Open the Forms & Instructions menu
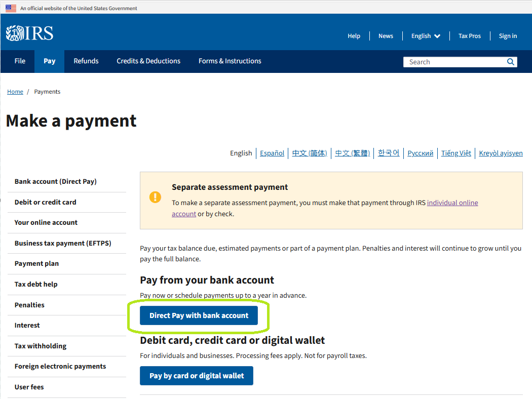Viewport: 532px width, 399px height. click(230, 61)
